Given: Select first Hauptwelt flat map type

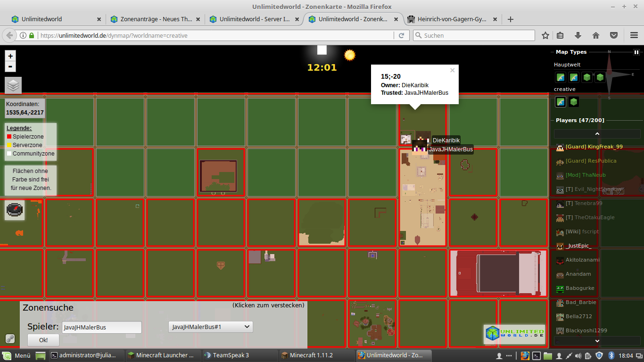Looking at the screenshot, I should pyautogui.click(x=560, y=77).
